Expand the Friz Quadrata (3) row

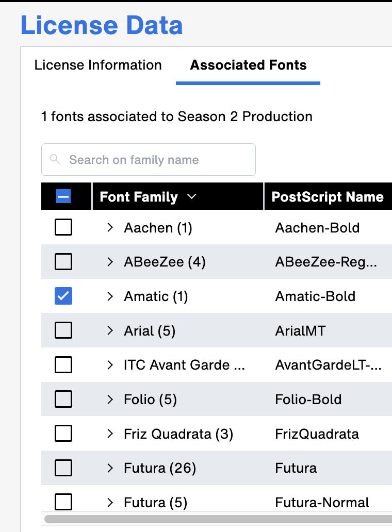tap(110, 434)
